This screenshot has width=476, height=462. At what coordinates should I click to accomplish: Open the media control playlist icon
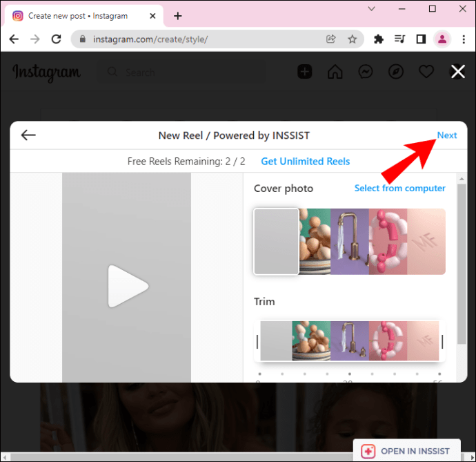point(400,39)
